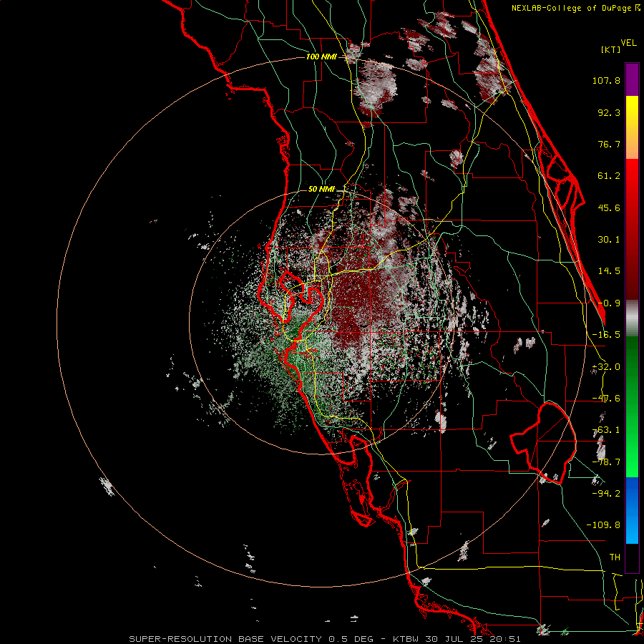The width and height of the screenshot is (644, 644).
Task: Click the VEL legend heading
Action: [628, 43]
